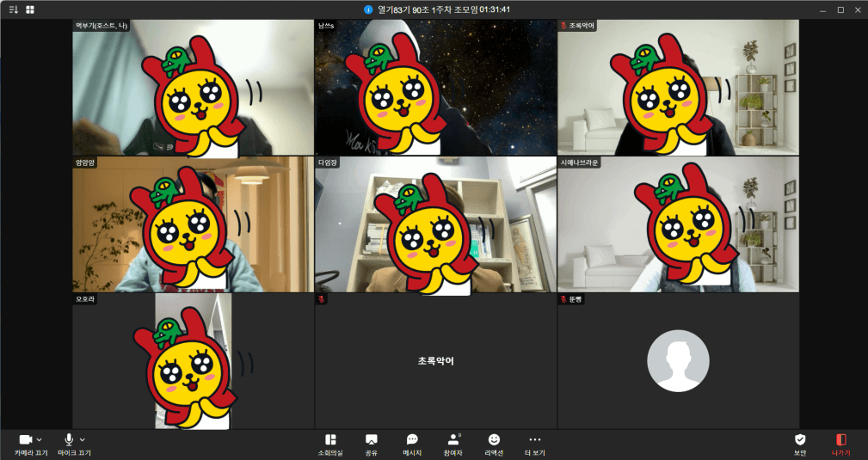Open the reactions menu (리액션)

(494, 444)
